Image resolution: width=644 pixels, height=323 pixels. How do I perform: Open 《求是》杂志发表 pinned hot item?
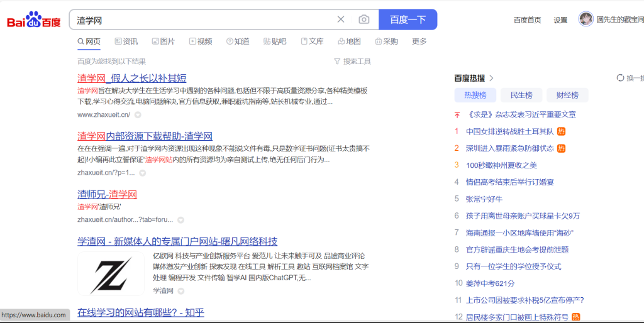[x=521, y=114]
